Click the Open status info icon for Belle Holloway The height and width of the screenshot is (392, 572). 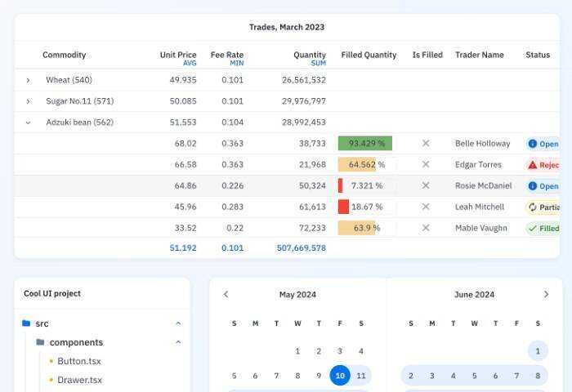coord(533,144)
